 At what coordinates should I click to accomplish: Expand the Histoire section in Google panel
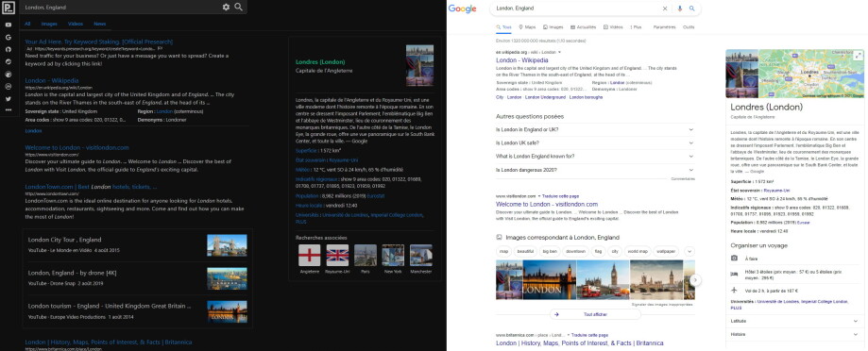(x=794, y=334)
